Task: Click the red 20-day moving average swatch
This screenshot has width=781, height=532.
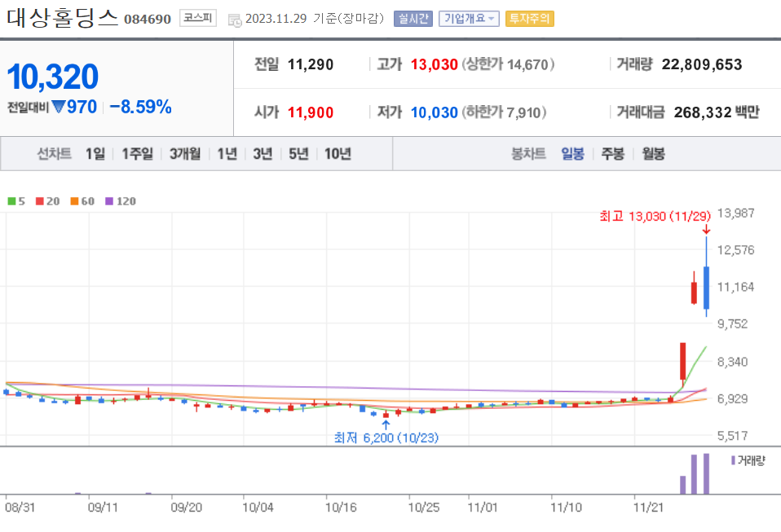Action: tap(40, 201)
